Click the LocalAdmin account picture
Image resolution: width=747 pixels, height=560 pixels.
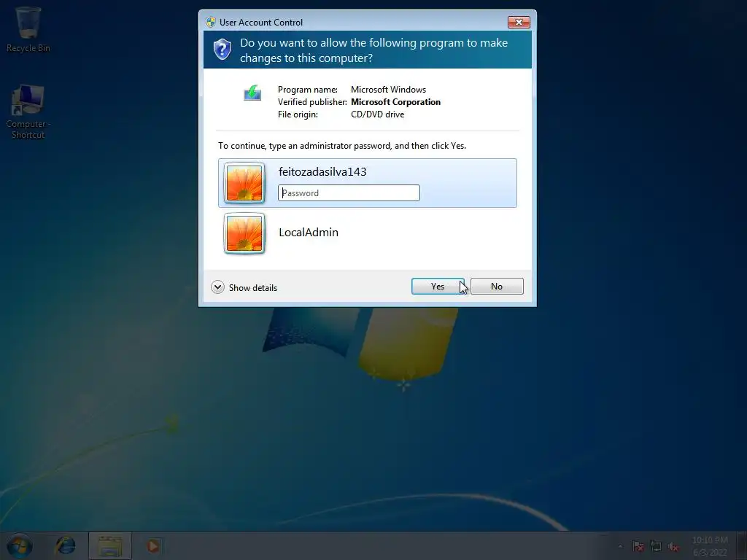(x=244, y=233)
